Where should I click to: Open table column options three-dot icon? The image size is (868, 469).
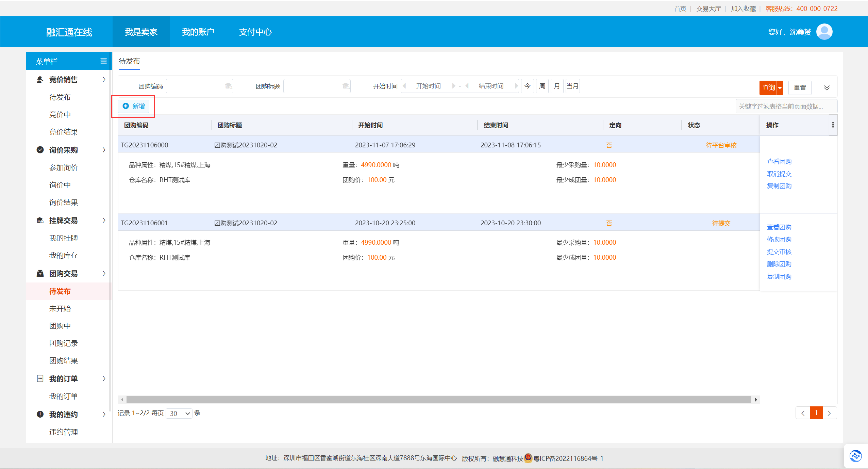coord(833,125)
